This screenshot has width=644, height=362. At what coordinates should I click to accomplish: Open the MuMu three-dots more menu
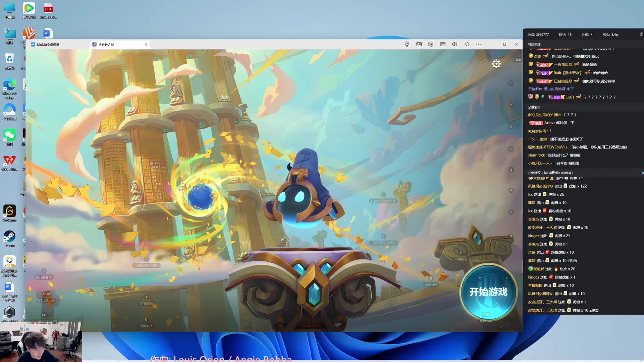coord(478,44)
